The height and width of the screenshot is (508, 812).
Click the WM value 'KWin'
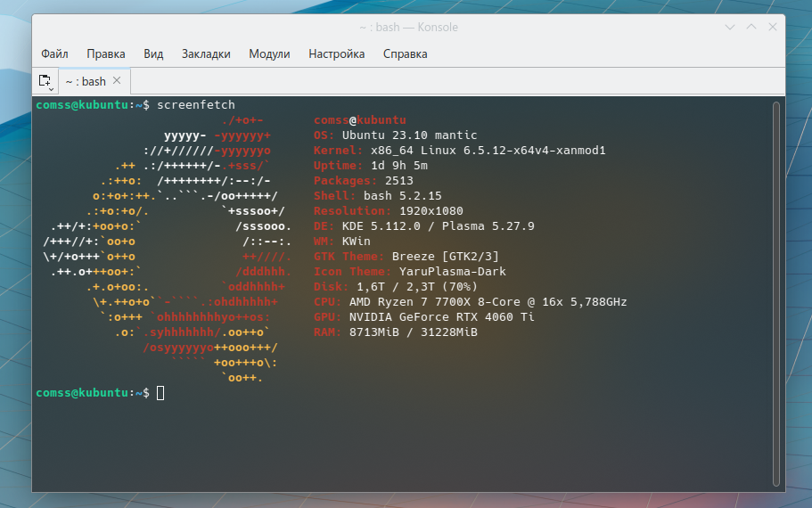pyautogui.click(x=356, y=242)
